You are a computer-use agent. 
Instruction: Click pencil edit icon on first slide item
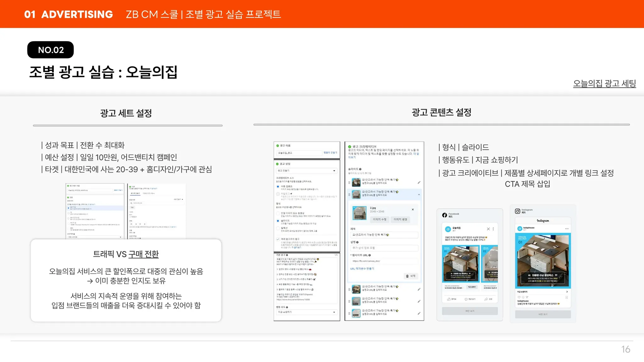(x=419, y=183)
